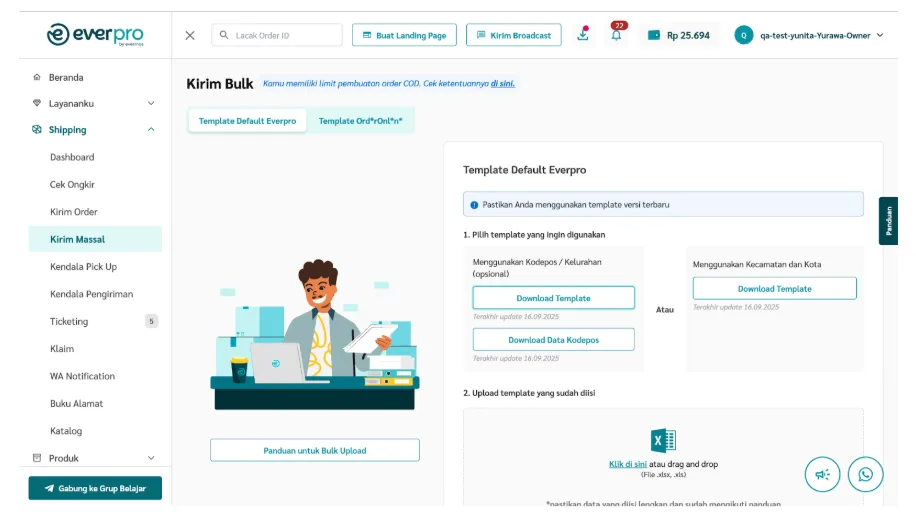This screenshot has height=530, width=916.
Task: Click the wallet balance icon
Action: pos(654,35)
